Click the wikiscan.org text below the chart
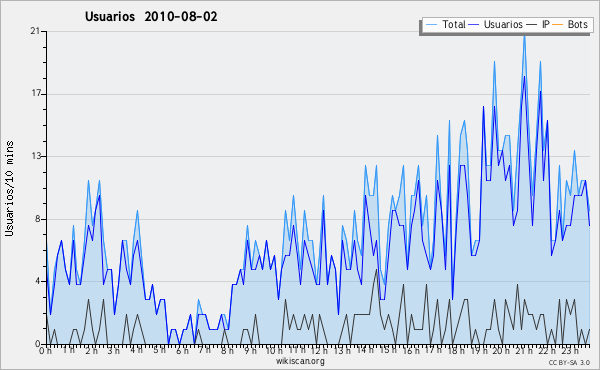 point(300,361)
